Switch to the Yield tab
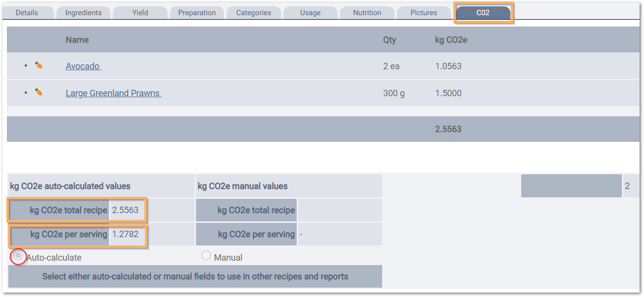The width and height of the screenshot is (644, 297). (x=140, y=12)
